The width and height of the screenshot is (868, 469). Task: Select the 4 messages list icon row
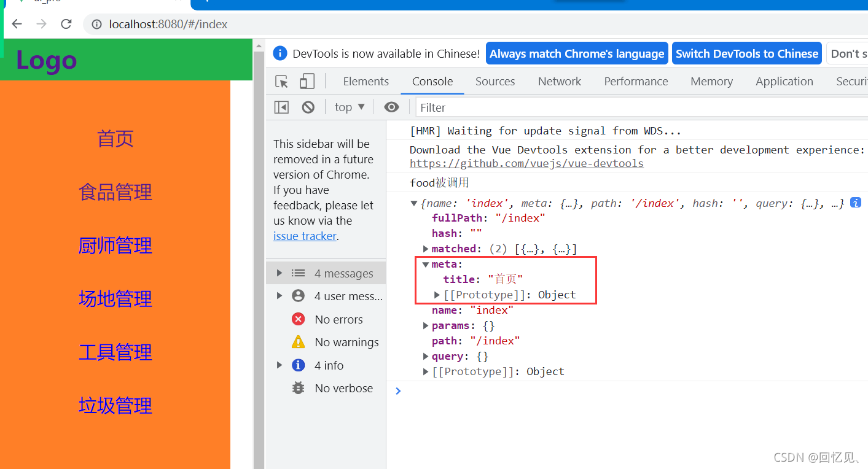click(x=326, y=273)
